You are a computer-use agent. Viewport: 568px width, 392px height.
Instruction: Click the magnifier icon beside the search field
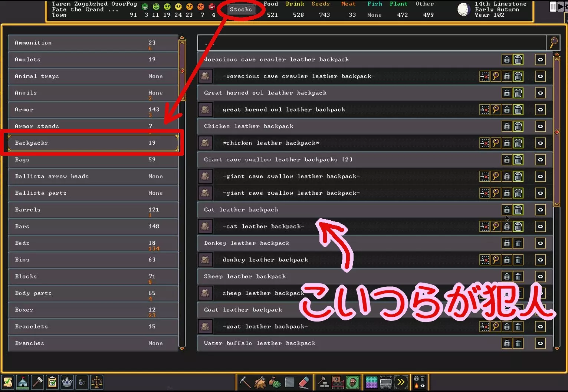[553, 43]
